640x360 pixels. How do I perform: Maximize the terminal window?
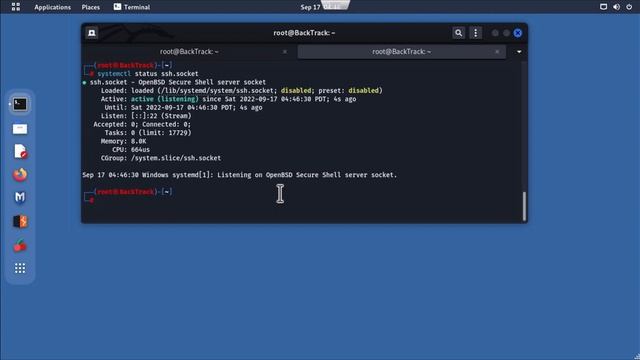pos(507,33)
